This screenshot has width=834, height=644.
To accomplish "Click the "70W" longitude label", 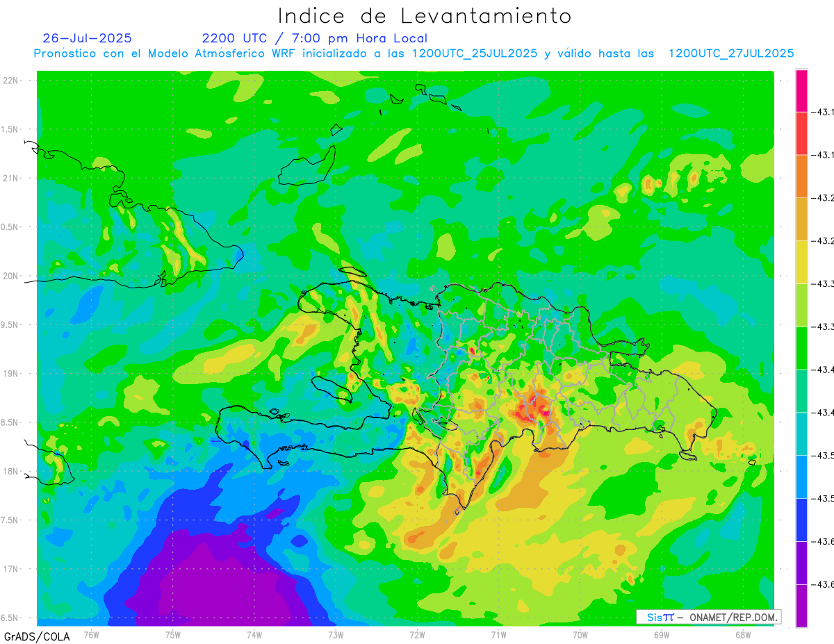I will click(580, 634).
